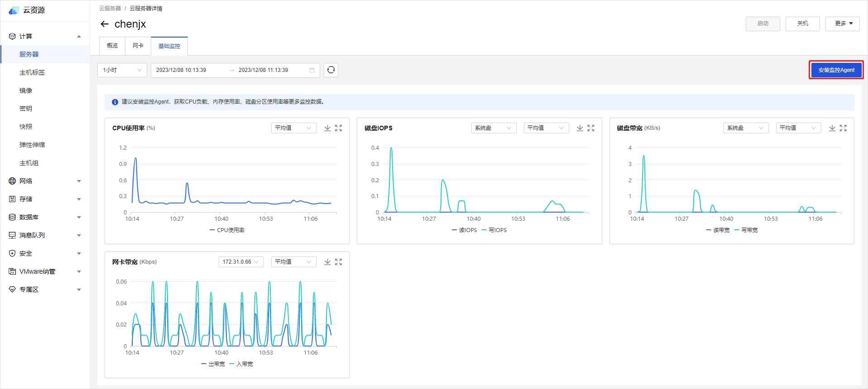Click the 消息队列 icon in sidebar

[x=12, y=235]
